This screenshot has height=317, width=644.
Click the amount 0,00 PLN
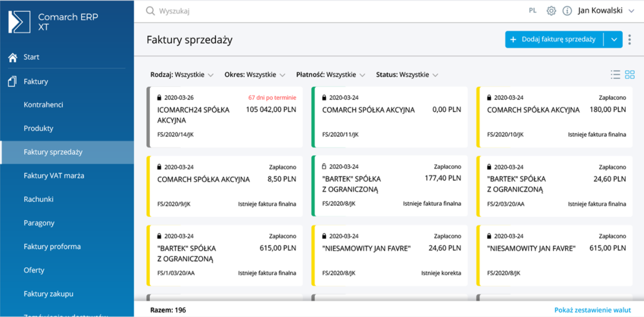pos(446,110)
